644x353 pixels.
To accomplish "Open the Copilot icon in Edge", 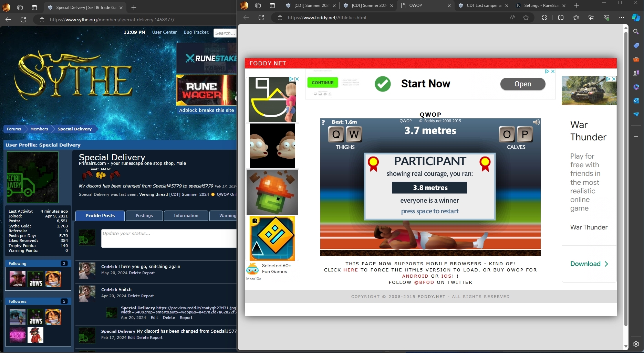I will tap(636, 18).
